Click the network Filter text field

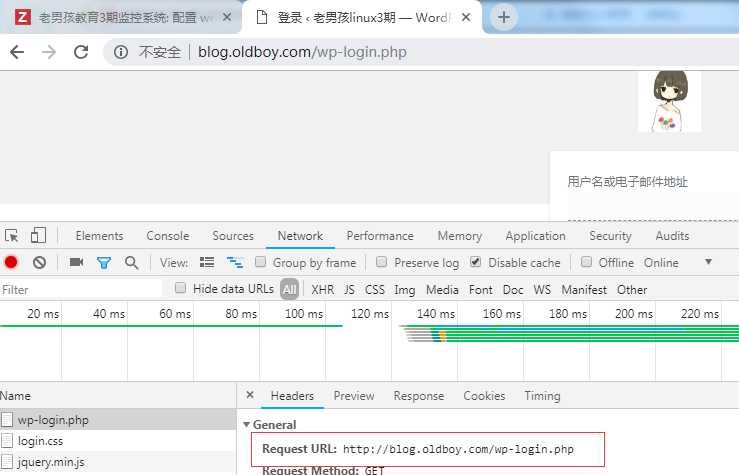coord(80,290)
